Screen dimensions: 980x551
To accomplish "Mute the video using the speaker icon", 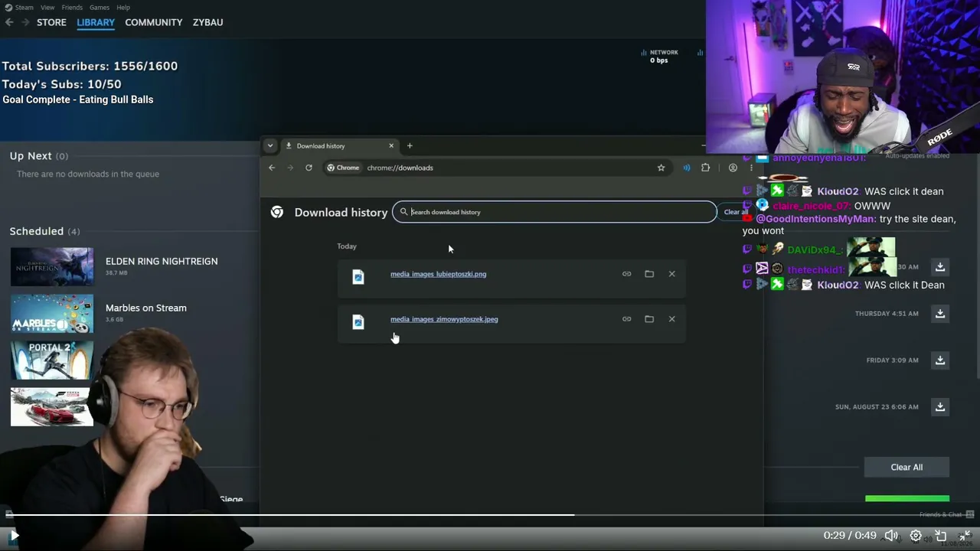I will pyautogui.click(x=891, y=536).
